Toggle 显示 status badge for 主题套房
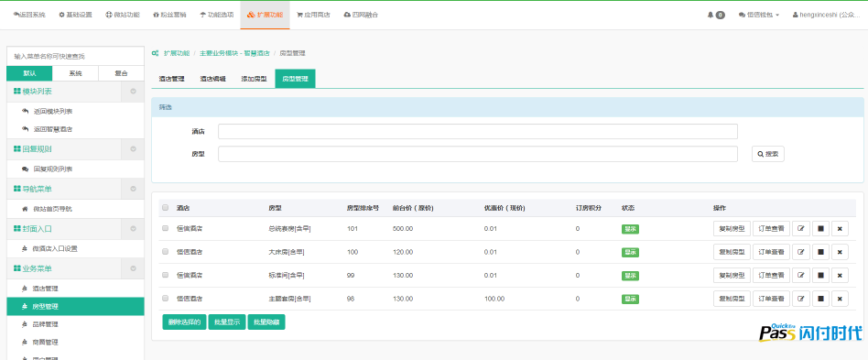The image size is (868, 360). click(630, 299)
